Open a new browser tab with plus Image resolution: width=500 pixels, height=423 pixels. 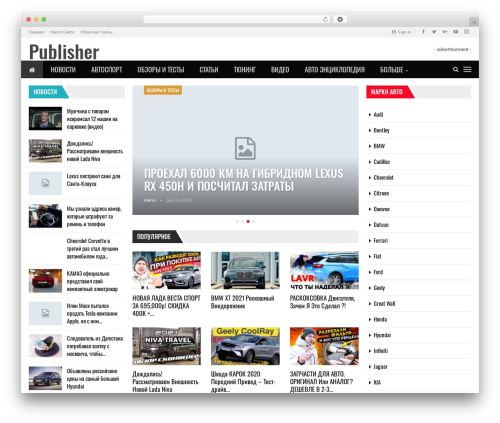tap(474, 22)
